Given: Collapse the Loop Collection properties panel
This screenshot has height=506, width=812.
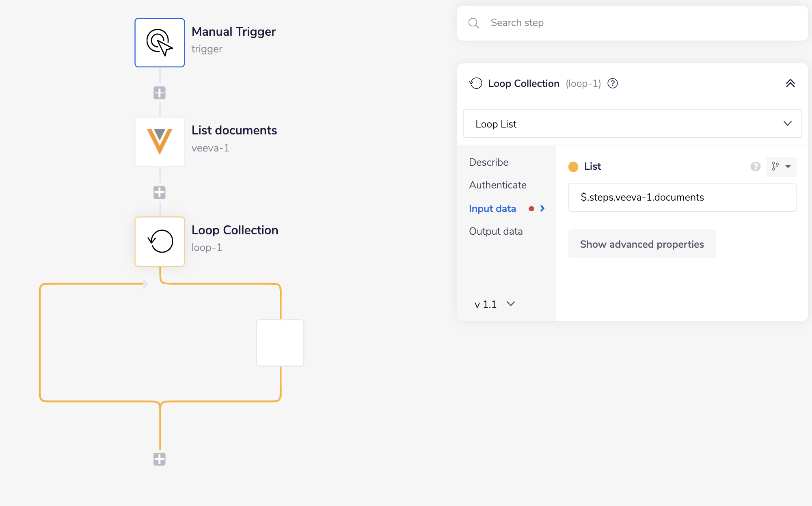Looking at the screenshot, I should coord(790,84).
